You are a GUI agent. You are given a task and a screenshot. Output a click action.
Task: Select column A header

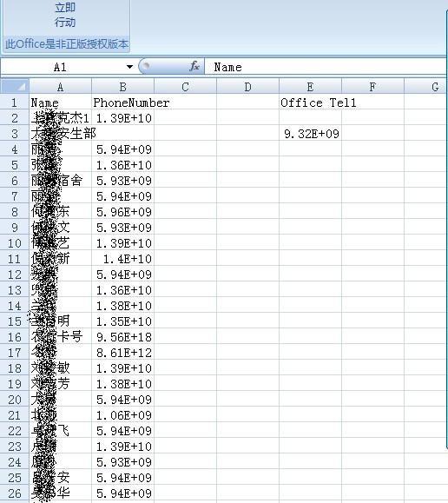click(x=60, y=87)
